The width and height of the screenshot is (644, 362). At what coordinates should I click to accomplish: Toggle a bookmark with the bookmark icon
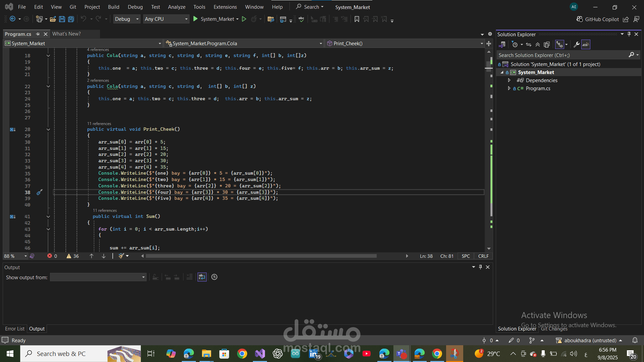coord(357,19)
